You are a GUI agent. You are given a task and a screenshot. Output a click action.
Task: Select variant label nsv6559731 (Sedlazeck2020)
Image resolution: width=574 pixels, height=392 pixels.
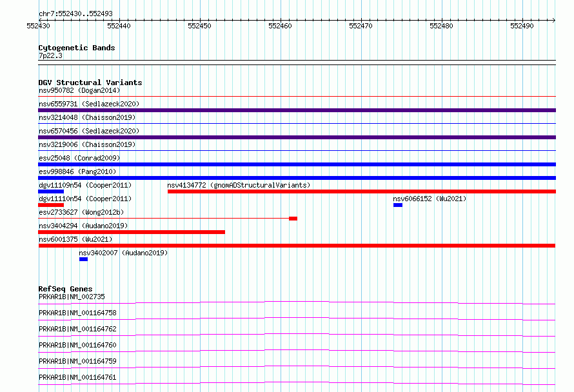click(x=89, y=104)
